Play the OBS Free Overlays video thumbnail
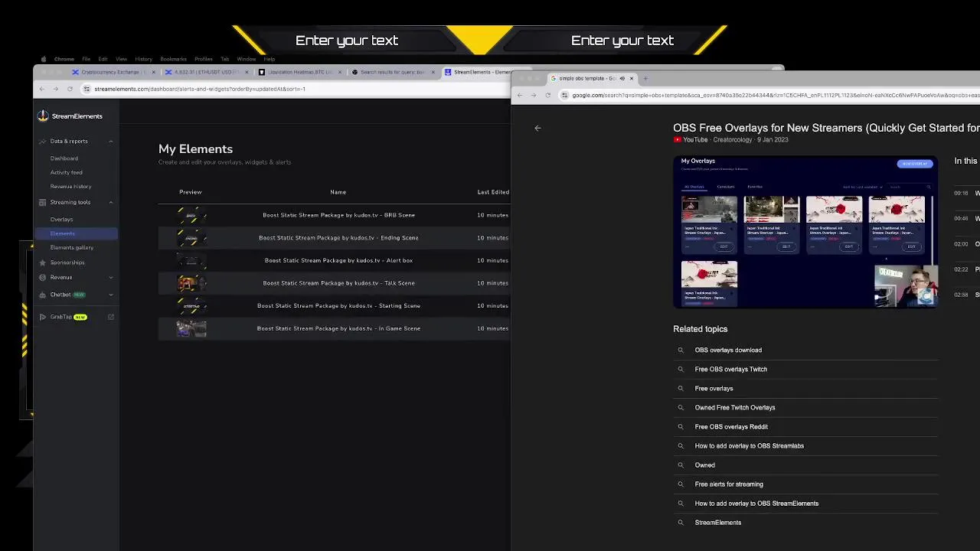Screen dimensions: 980x551 pyautogui.click(x=805, y=232)
